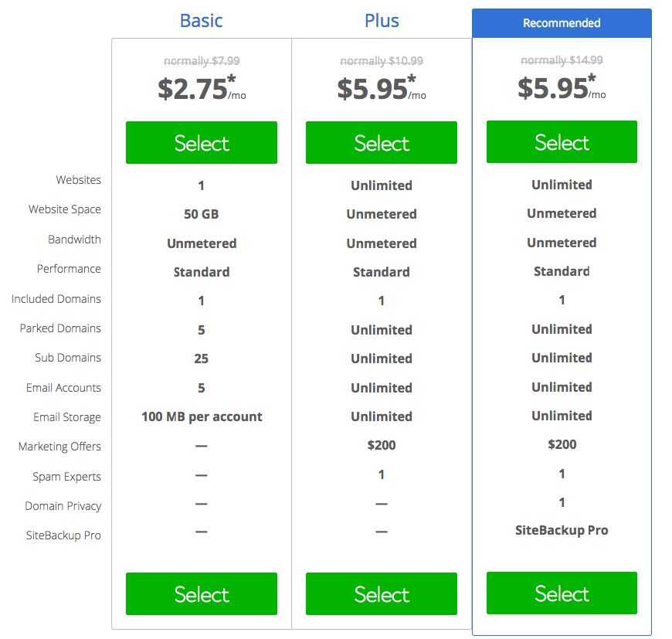Viewport: 672px width, 639px height.
Task: Click the bottom Select button for Basic plan
Action: click(x=202, y=593)
